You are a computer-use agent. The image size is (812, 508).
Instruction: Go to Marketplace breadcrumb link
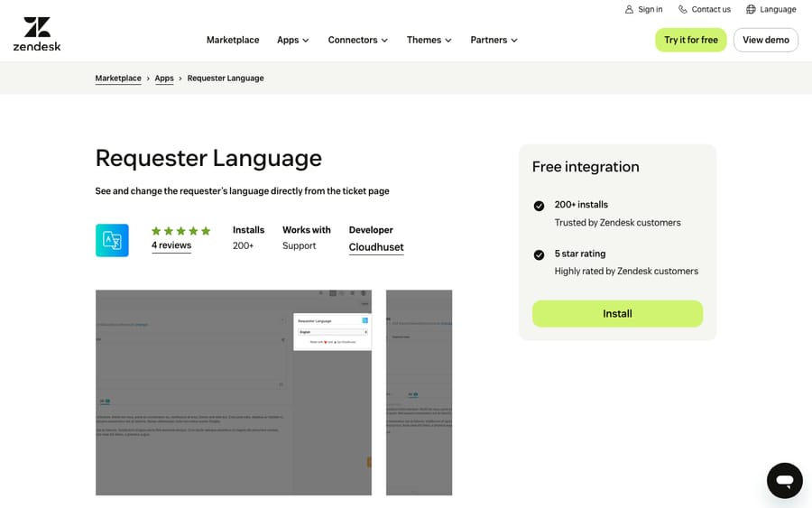tap(118, 79)
